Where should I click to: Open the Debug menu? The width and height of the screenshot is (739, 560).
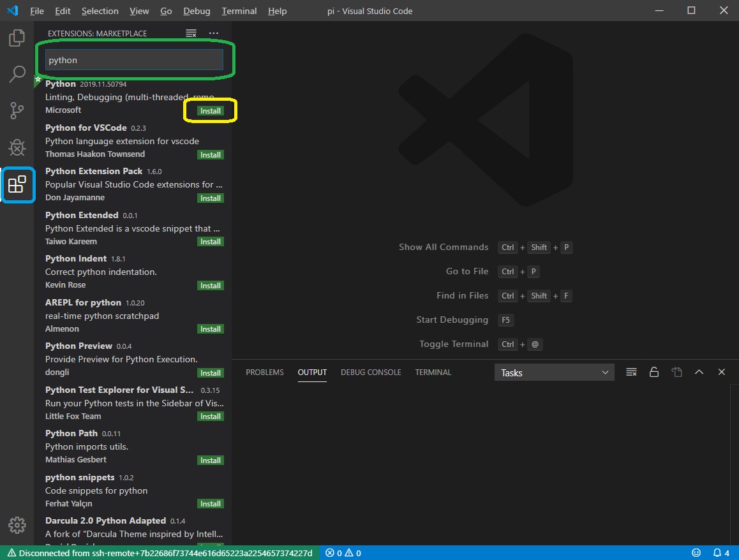tap(197, 11)
